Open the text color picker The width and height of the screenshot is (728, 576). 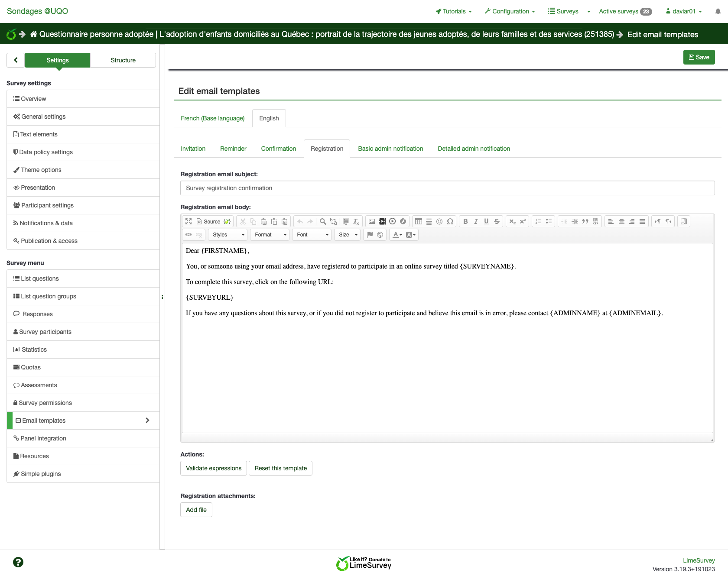tap(397, 235)
